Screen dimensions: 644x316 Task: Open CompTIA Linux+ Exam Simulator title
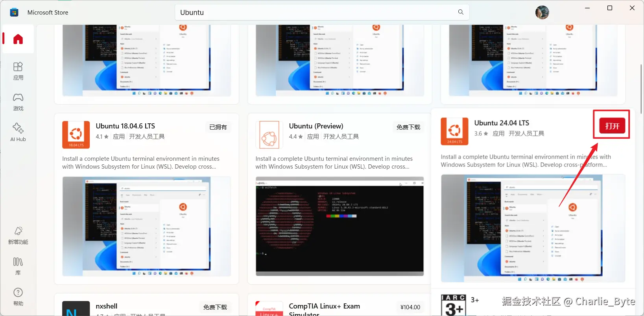pos(325,310)
